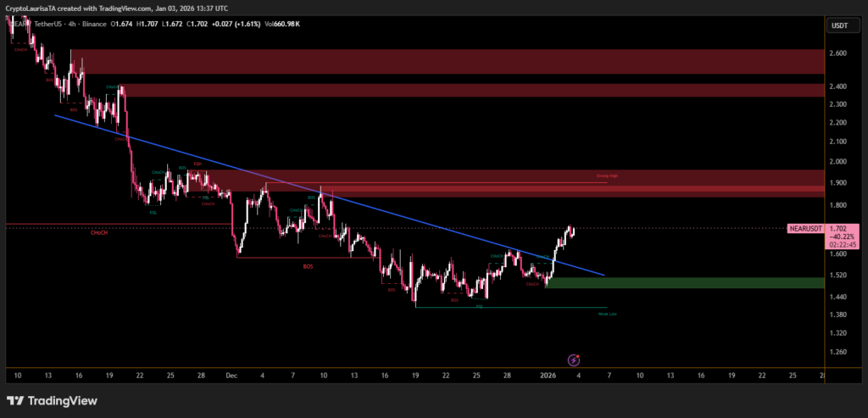Click the lightning bolt event icon
The height and width of the screenshot is (418, 868).
(x=574, y=360)
